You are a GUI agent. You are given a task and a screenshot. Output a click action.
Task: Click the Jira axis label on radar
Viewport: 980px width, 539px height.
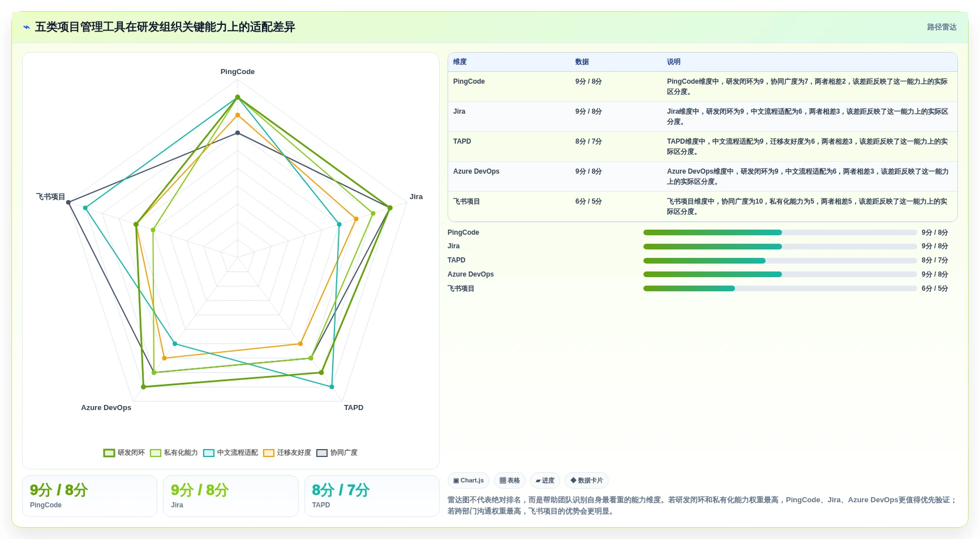point(416,197)
